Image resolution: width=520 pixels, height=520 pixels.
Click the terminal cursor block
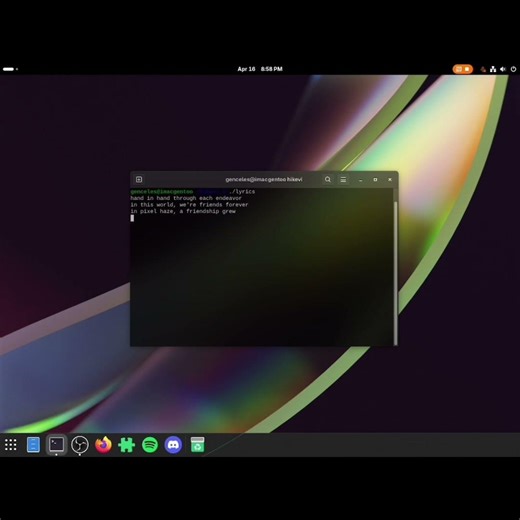point(132,218)
